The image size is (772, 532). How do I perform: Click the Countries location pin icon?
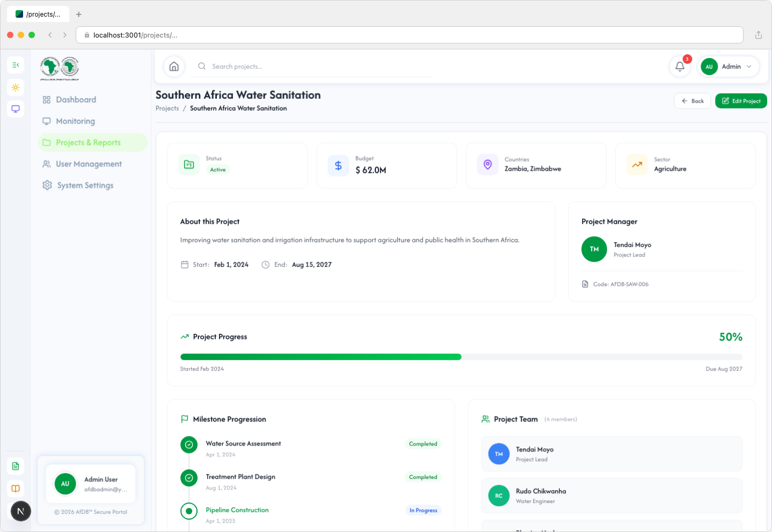[x=487, y=164]
